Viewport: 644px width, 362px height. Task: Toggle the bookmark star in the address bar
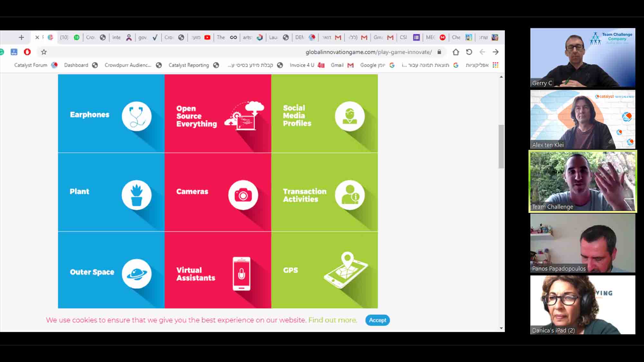43,52
